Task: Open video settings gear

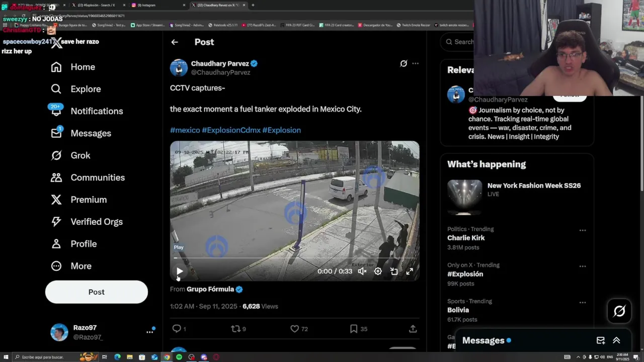Action: (x=378, y=271)
